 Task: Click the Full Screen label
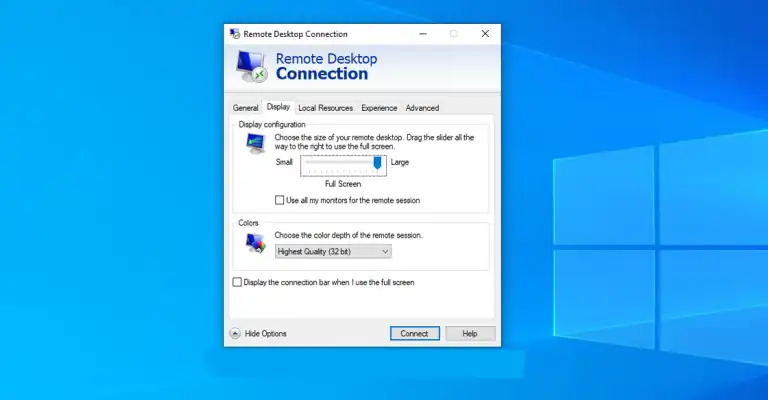pyautogui.click(x=343, y=184)
